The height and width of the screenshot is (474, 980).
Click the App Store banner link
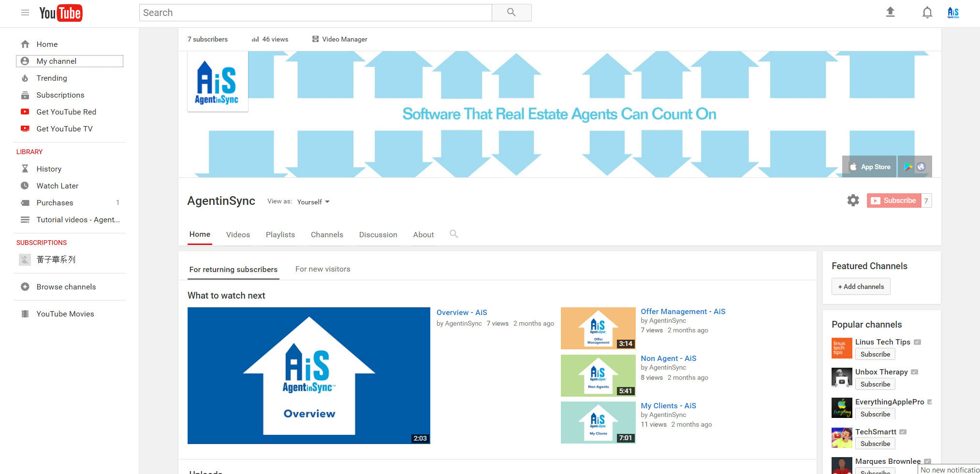point(870,167)
